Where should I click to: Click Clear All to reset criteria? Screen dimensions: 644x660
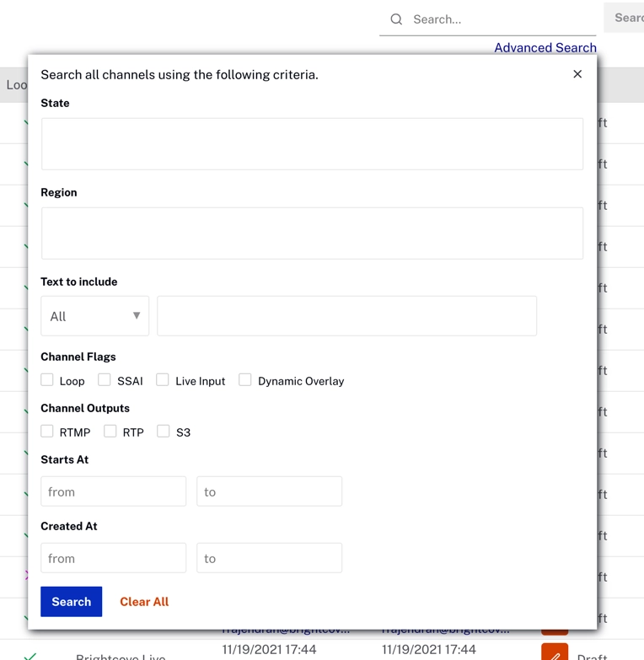144,602
